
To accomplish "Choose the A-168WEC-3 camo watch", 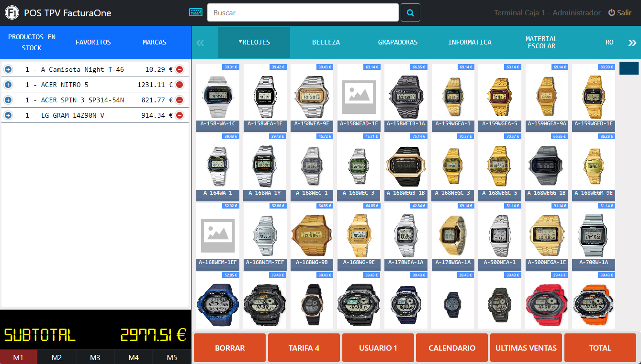I will coord(359,167).
